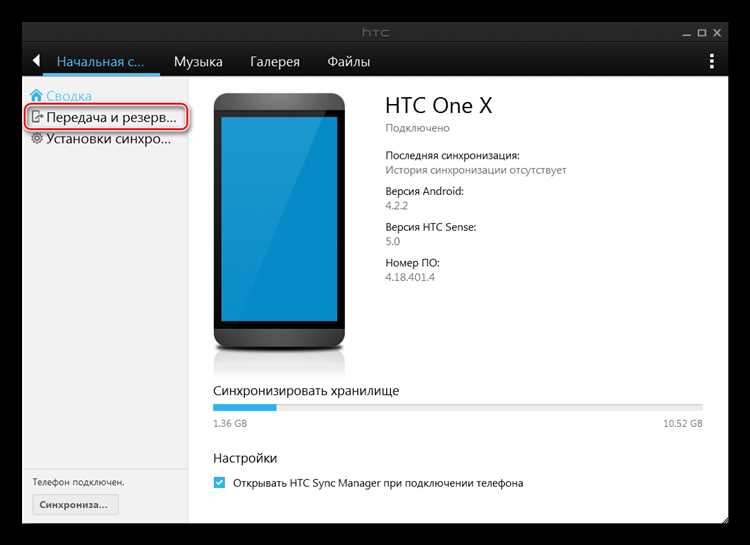Screen dimensions: 750x545
Task: Switch to the Галерея tab
Action: pos(275,62)
